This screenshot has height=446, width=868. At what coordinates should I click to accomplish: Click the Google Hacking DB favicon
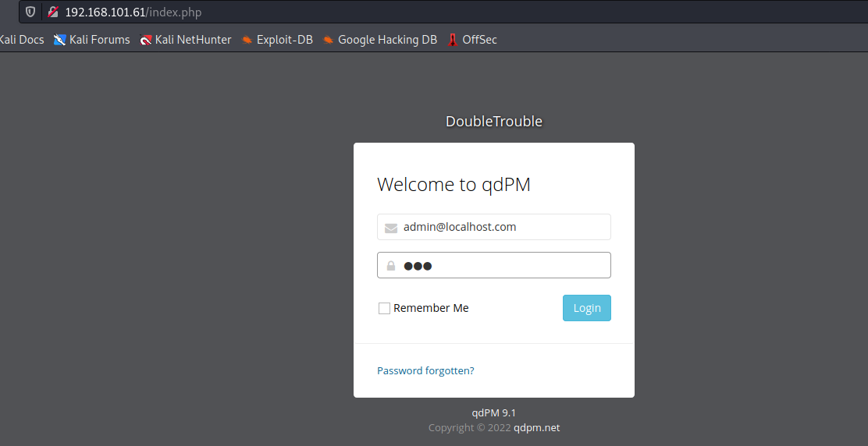[329, 40]
